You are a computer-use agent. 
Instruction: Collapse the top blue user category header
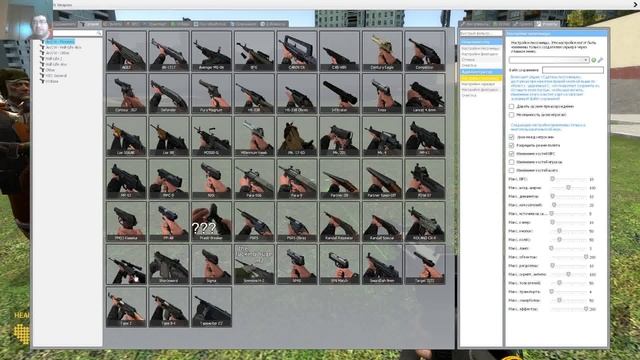(481, 42)
